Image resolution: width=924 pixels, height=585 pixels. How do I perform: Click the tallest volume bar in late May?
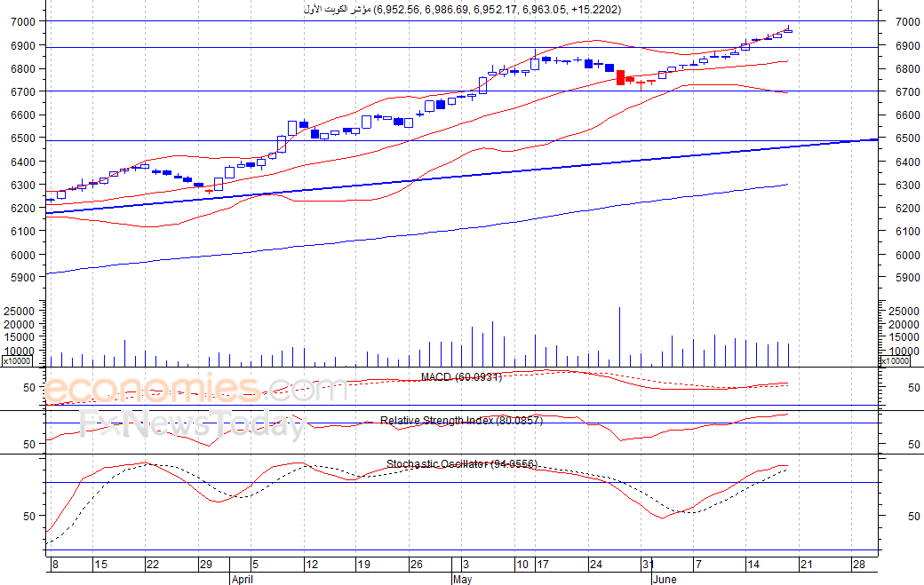click(619, 336)
